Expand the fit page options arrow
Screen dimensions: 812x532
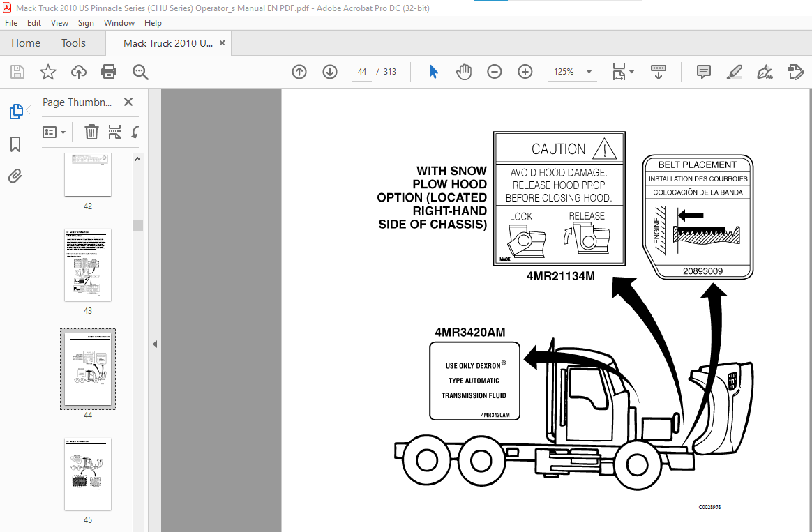[631, 71]
